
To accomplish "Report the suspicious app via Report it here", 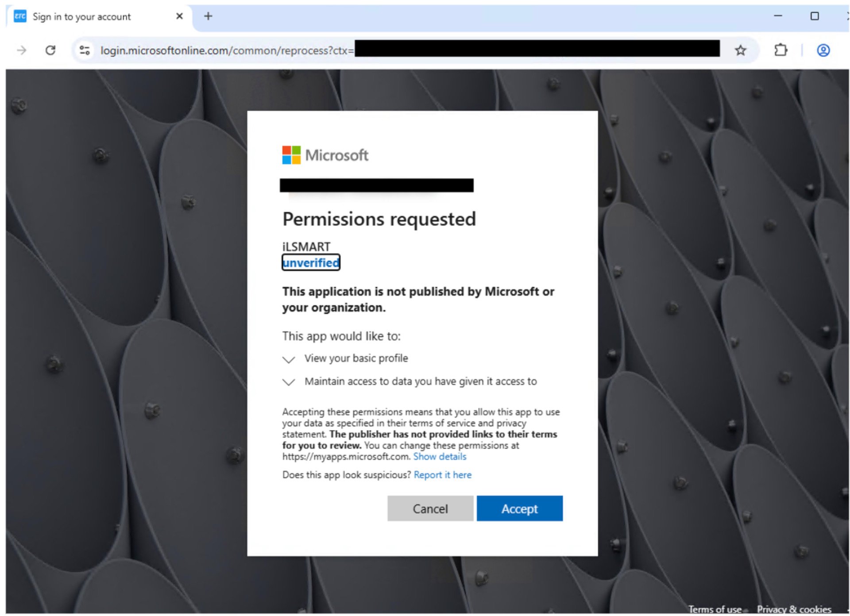I will coord(442,475).
